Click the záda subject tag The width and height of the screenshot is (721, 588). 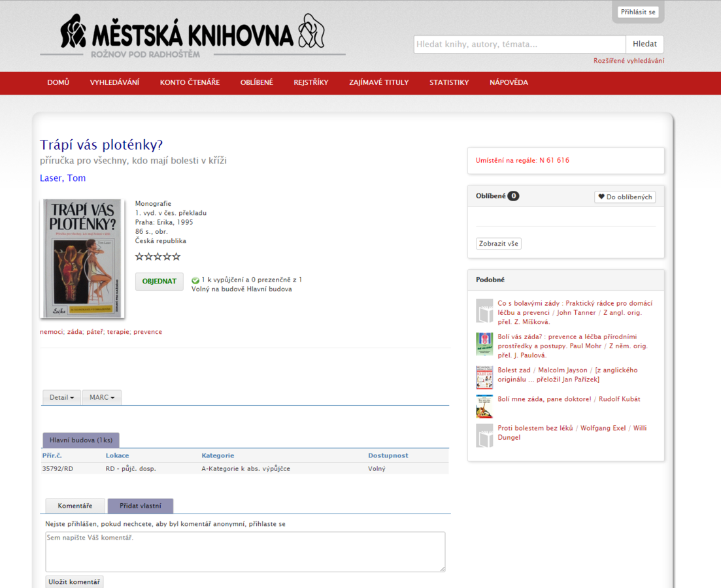(75, 332)
